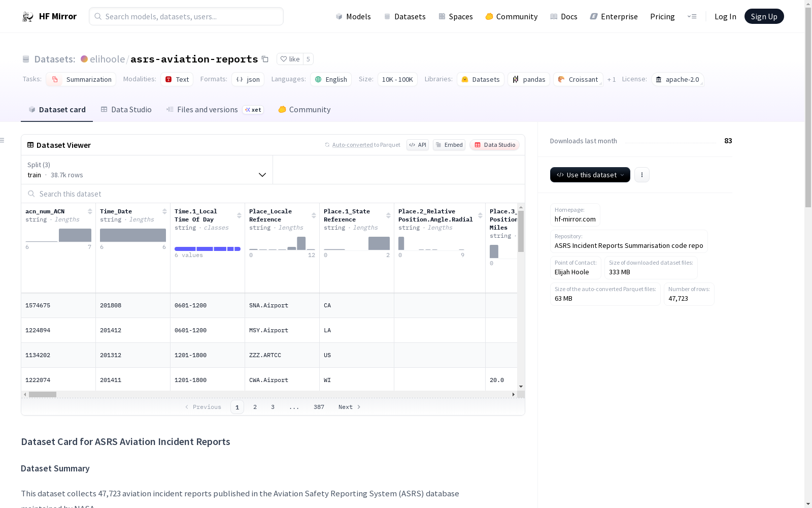Click the json format tag

248,79
